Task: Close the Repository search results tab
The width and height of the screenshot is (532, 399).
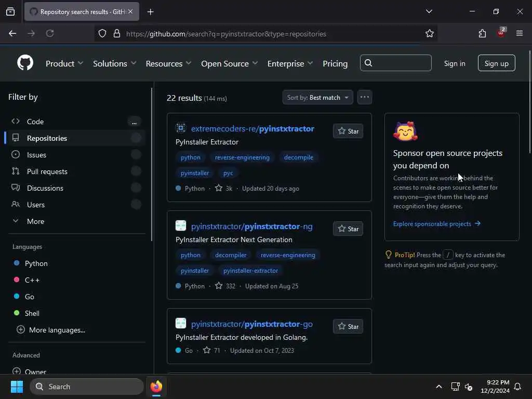Action: click(130, 11)
